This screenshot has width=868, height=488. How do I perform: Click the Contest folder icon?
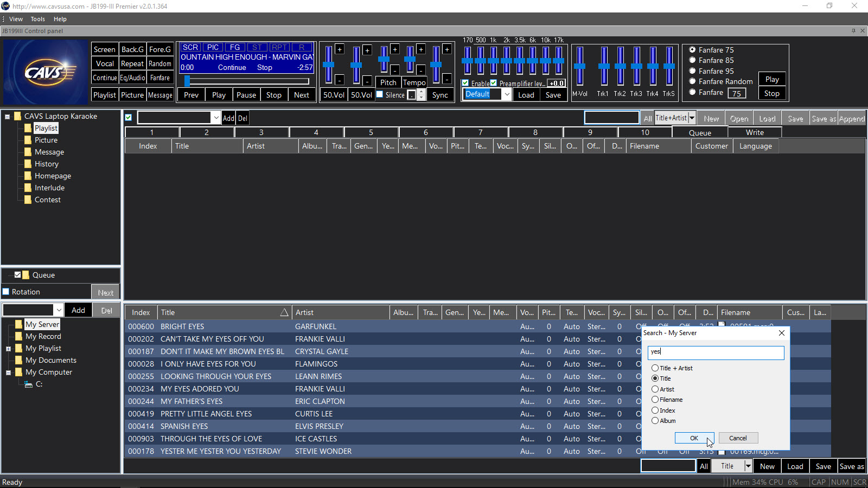pyautogui.click(x=28, y=200)
